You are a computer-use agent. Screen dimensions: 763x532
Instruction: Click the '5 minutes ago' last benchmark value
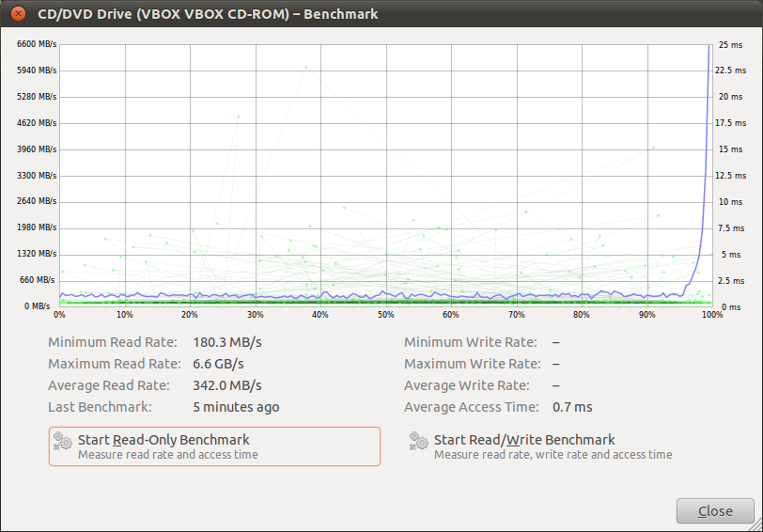click(236, 407)
